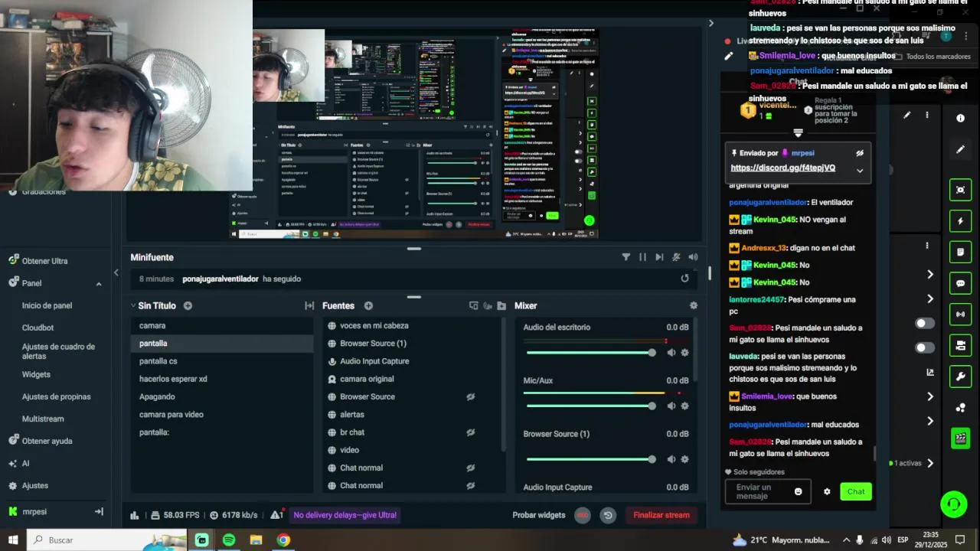Open settings gear for Browser Source (1) mixer
This screenshot has width=980, height=551.
[x=684, y=459]
